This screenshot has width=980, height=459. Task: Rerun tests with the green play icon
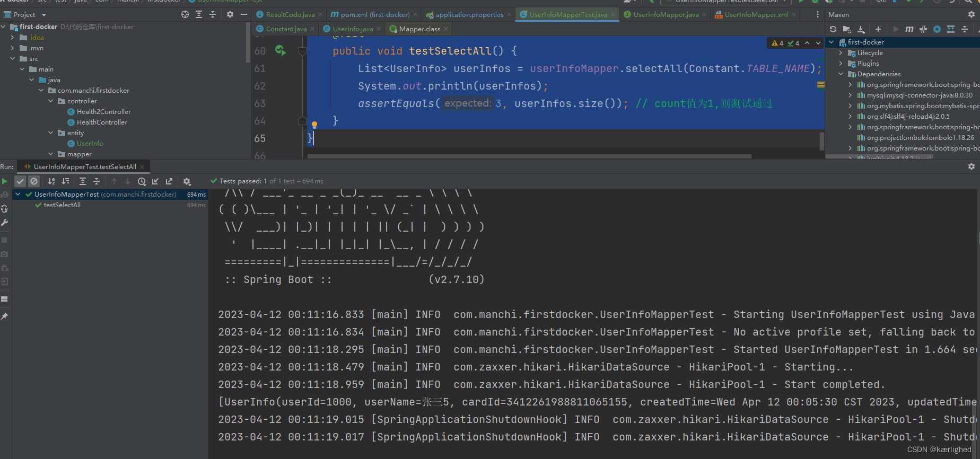(5, 181)
